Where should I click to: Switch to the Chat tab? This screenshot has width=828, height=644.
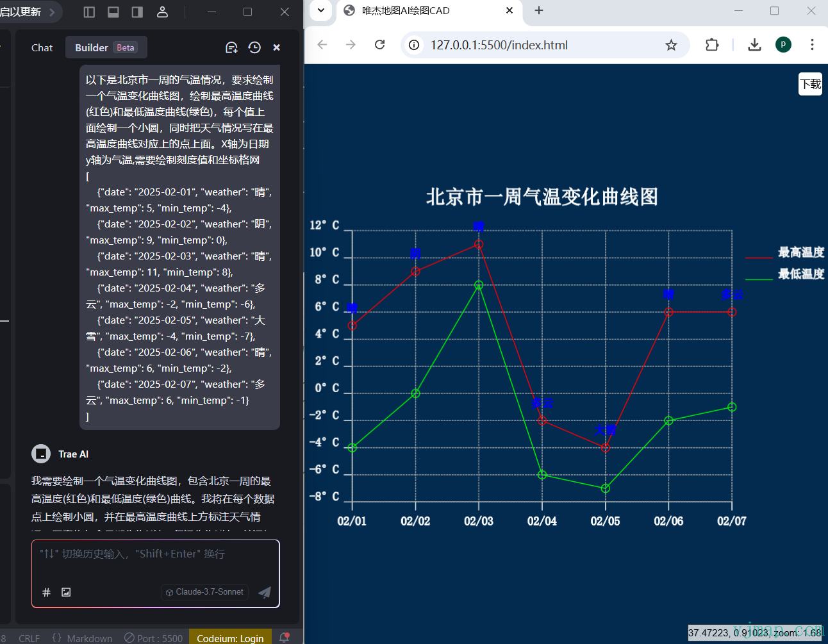tap(42, 47)
